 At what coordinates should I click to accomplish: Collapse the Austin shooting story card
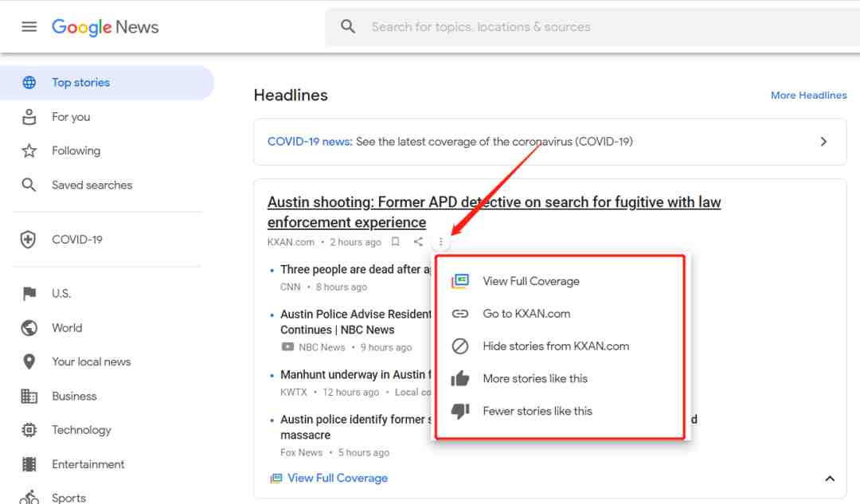830,479
